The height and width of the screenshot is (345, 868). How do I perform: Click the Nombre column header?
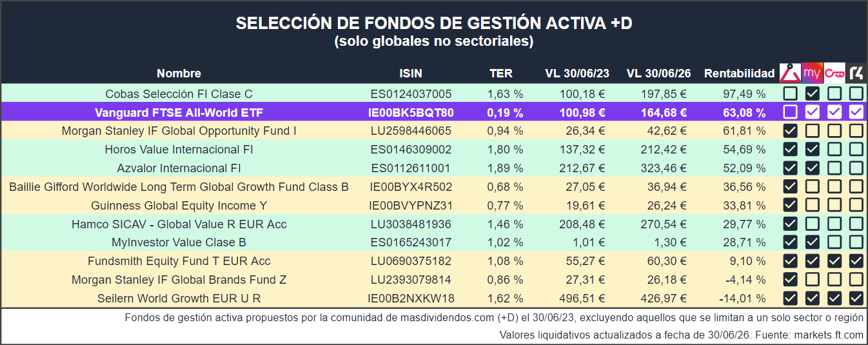pos(179,74)
